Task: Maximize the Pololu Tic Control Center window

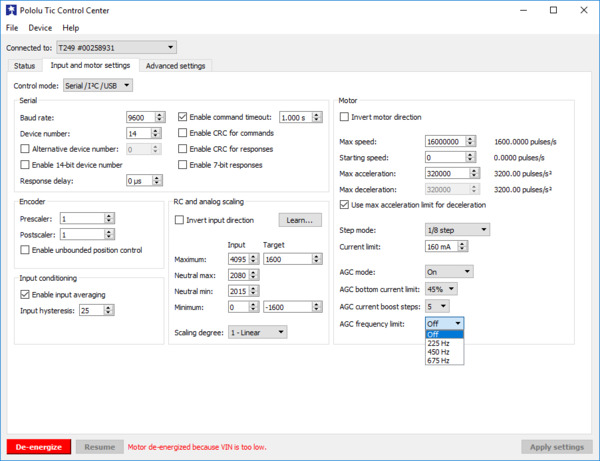Action: 553,10
